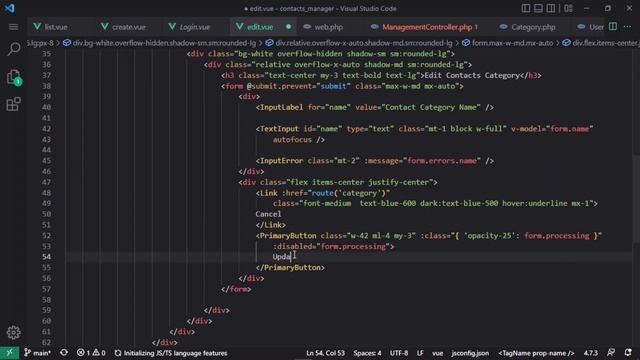Click the InputError tag on line 45
This screenshot has width=640, height=360.
point(281,161)
